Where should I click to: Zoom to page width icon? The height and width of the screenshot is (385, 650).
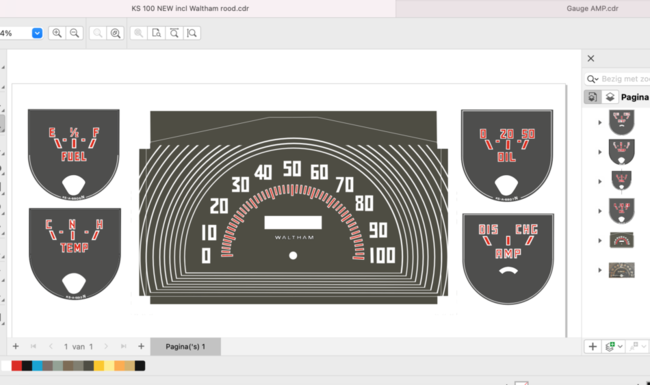(x=175, y=33)
